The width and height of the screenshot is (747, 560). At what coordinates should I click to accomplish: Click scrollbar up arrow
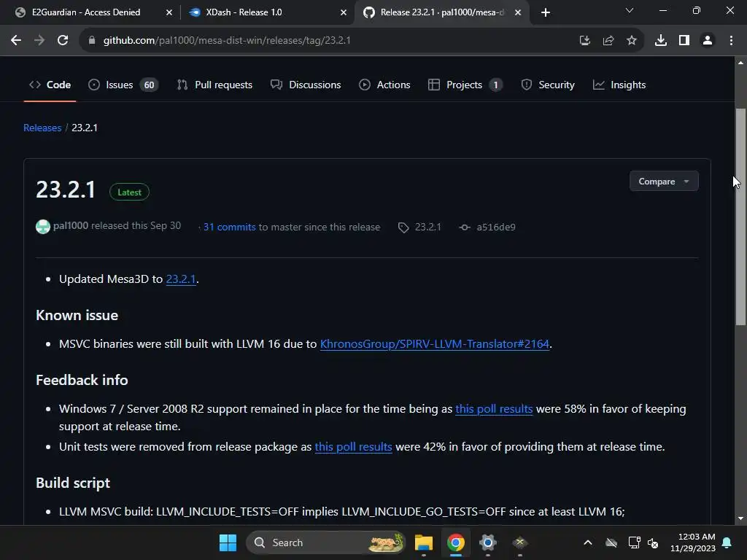[x=740, y=63]
